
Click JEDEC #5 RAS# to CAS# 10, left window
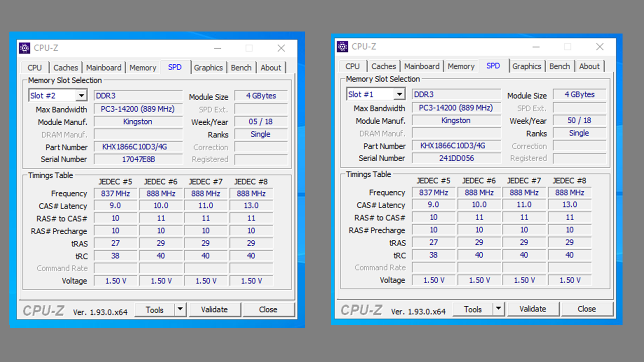(x=115, y=218)
